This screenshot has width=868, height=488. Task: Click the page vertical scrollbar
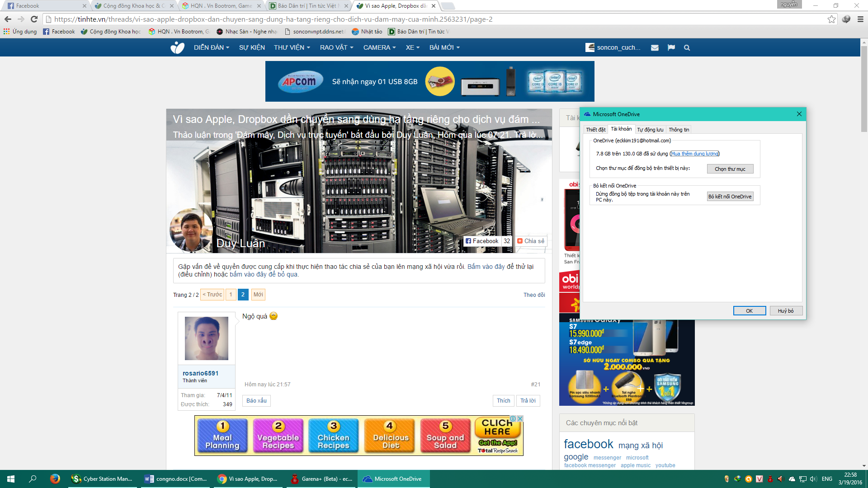point(864,226)
